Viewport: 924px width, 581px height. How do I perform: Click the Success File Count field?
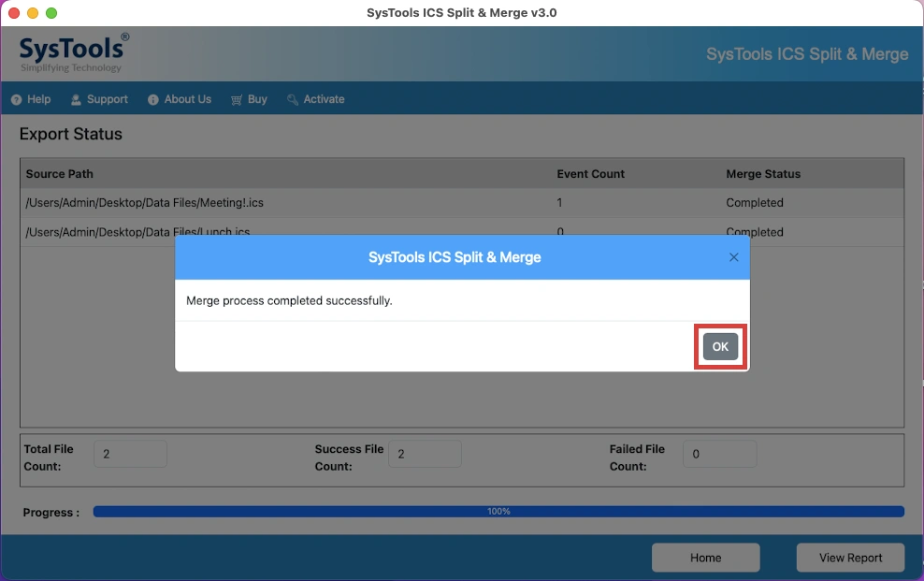click(x=425, y=454)
